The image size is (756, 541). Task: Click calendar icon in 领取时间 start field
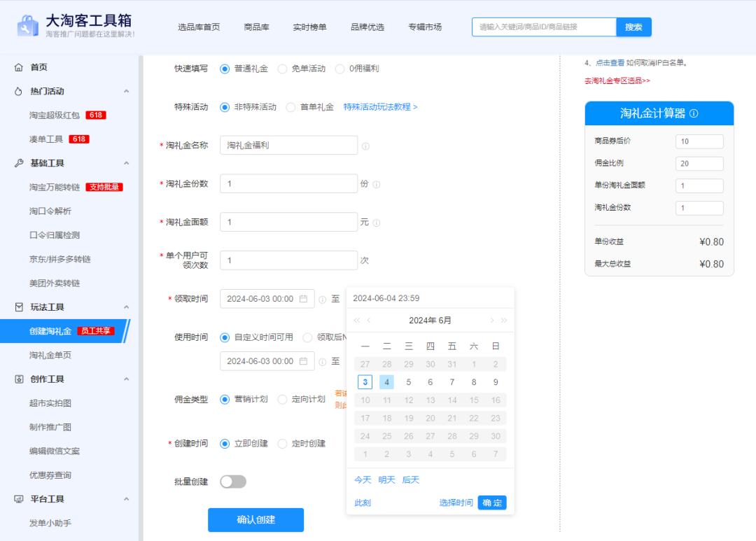point(303,299)
